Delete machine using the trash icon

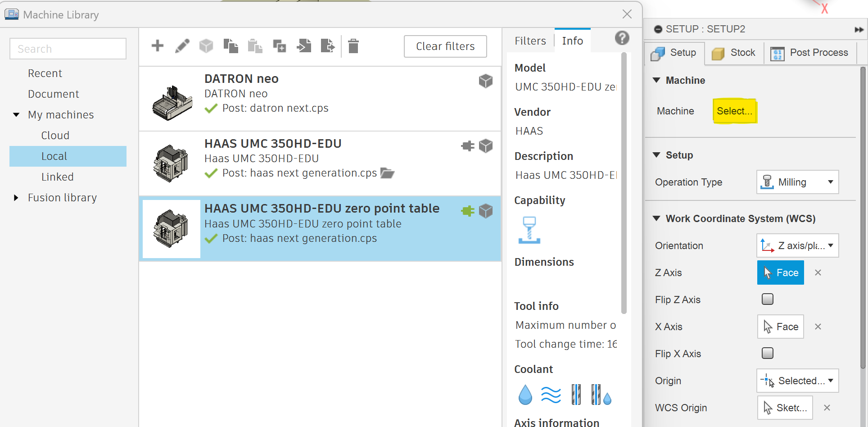click(x=353, y=46)
